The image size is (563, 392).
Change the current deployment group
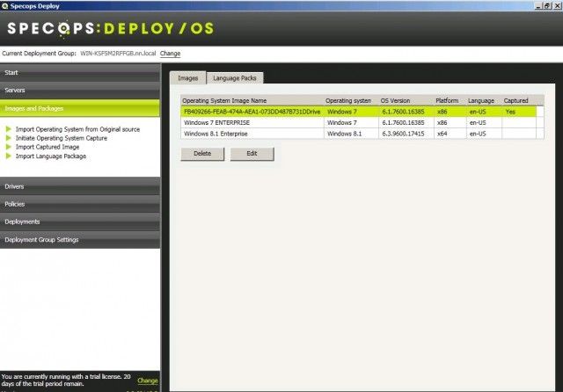(x=170, y=54)
